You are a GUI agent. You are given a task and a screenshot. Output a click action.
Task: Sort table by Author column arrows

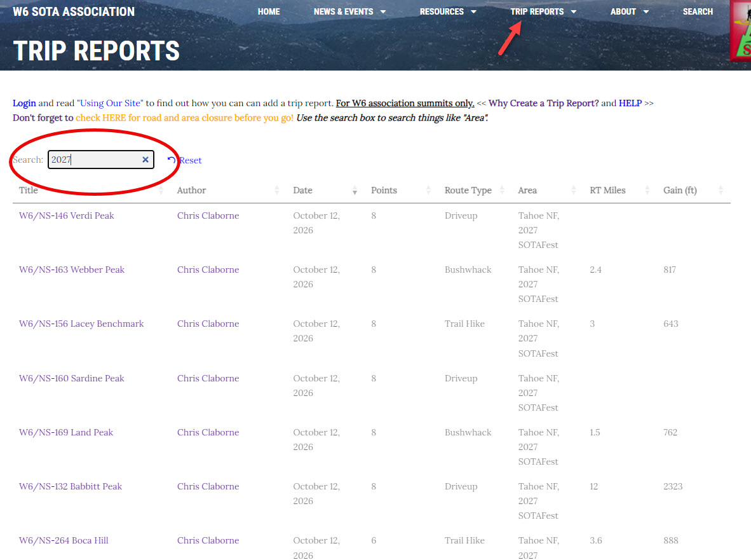[x=277, y=191]
